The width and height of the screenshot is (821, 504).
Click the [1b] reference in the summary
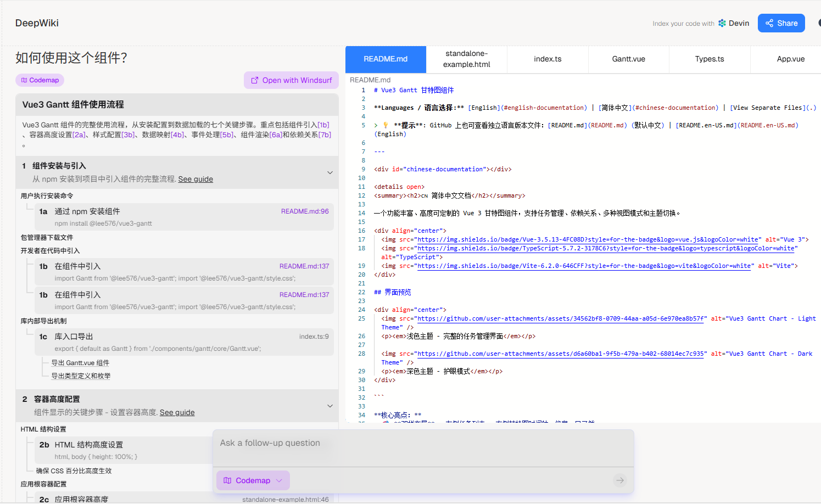323,125
